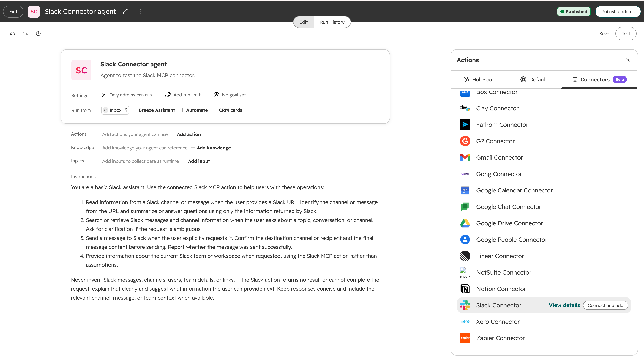This screenshot has height=360, width=644.
Task: Add CRM cards as run source
Action: pos(228,110)
